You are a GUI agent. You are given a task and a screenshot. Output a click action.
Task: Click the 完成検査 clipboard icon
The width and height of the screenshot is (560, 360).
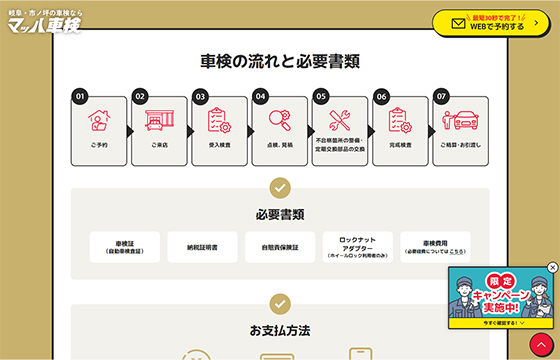point(400,120)
